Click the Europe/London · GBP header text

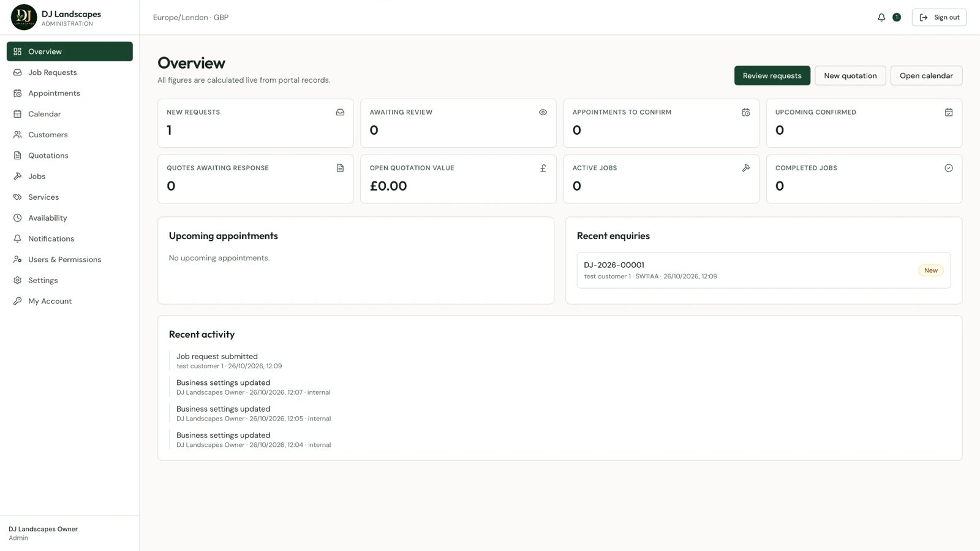point(190,17)
